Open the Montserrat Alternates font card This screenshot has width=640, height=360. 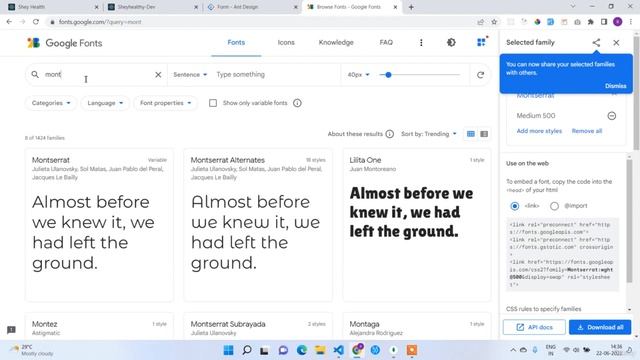click(258, 225)
